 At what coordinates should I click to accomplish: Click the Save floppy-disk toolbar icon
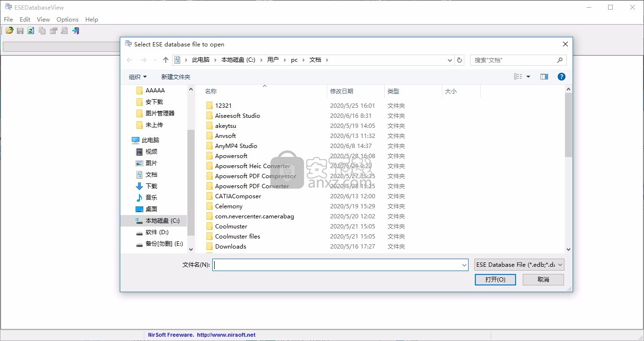coord(20,31)
